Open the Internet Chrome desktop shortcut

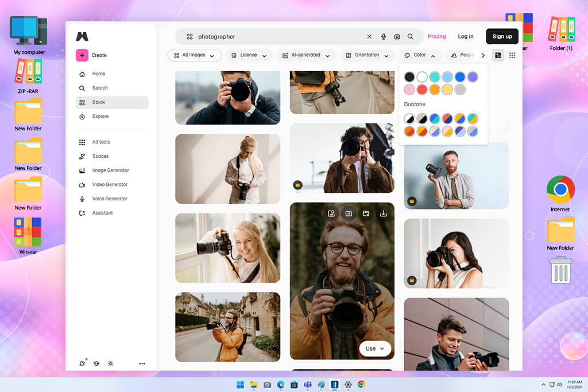(560, 193)
